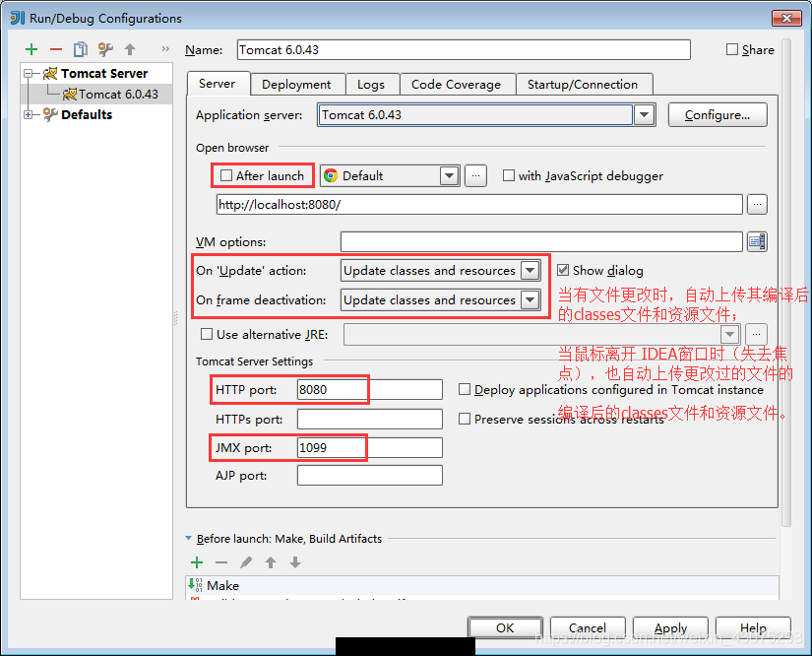Toggle the Share checkbox
The image size is (812, 656).
click(731, 50)
